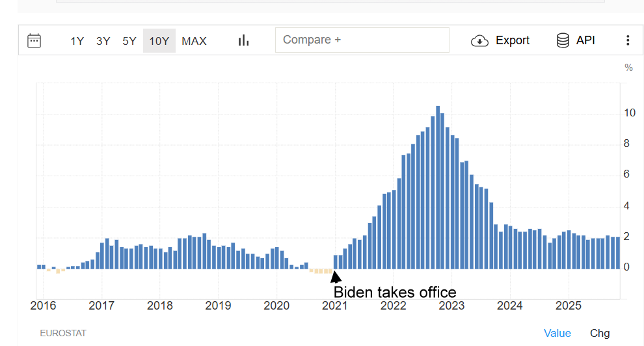644x346 pixels.
Task: Open the three-dot more options menu
Action: click(x=627, y=40)
